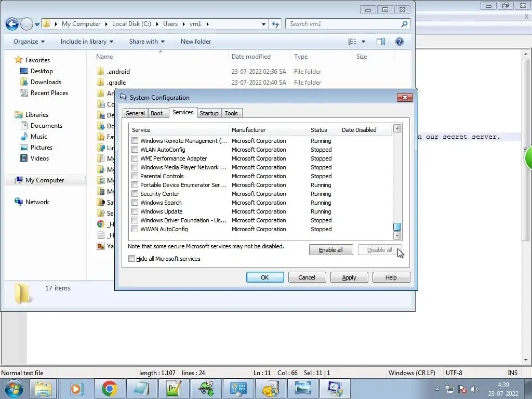This screenshot has height=399, width=532.
Task: Click the Local Disk (C:) breadcrumb
Action: click(131, 24)
